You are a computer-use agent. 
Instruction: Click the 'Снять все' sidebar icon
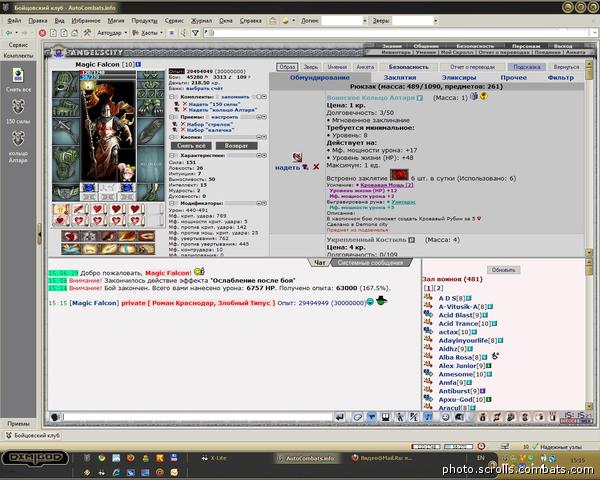pos(18,75)
